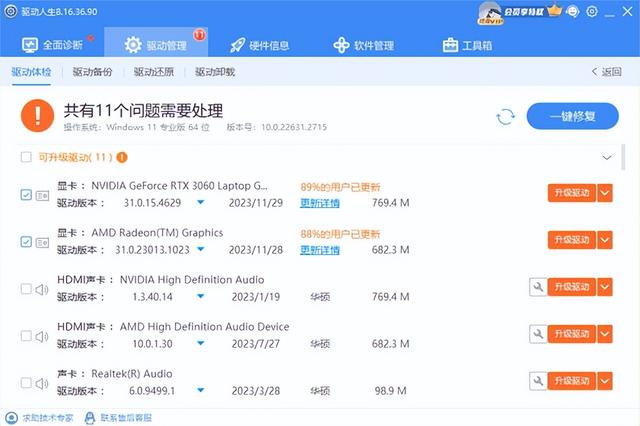This screenshot has height=426, width=640.
Task: Select the 驱动体检 sub-tab
Action: click(31, 72)
